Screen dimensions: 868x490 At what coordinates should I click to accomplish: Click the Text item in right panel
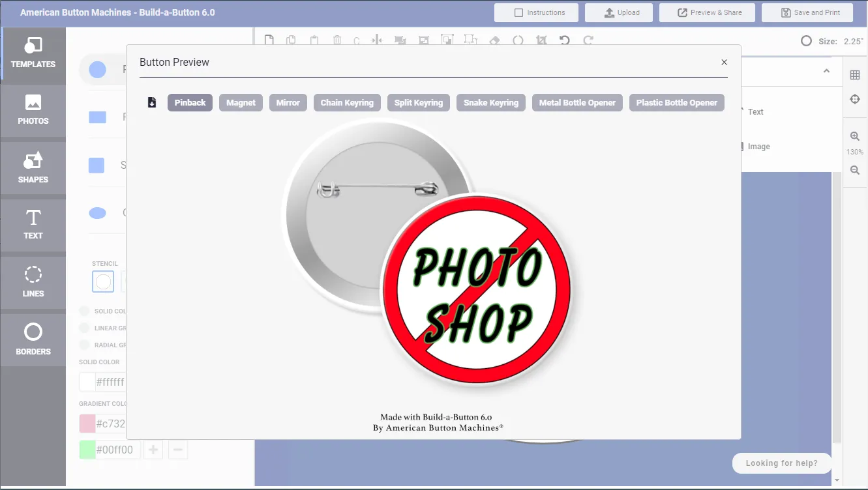coord(756,112)
